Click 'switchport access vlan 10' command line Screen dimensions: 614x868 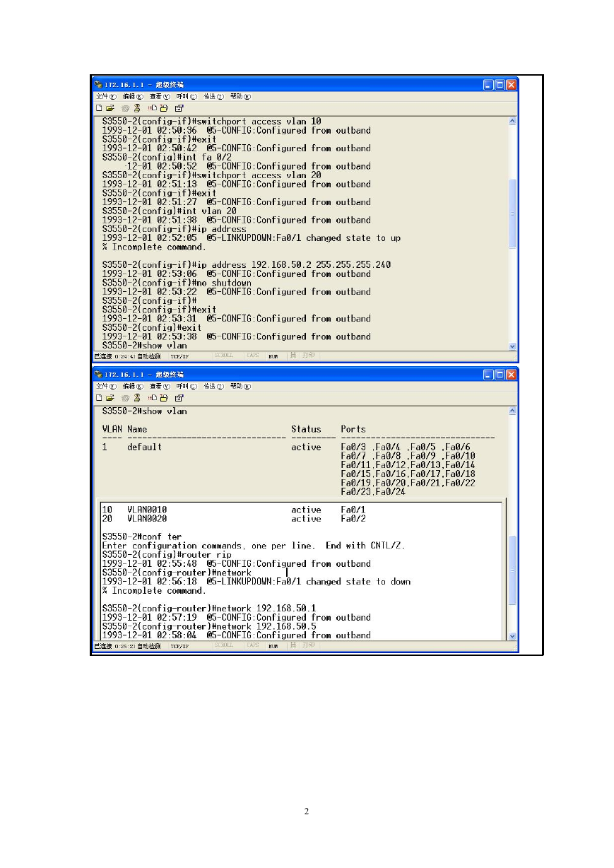[211, 122]
